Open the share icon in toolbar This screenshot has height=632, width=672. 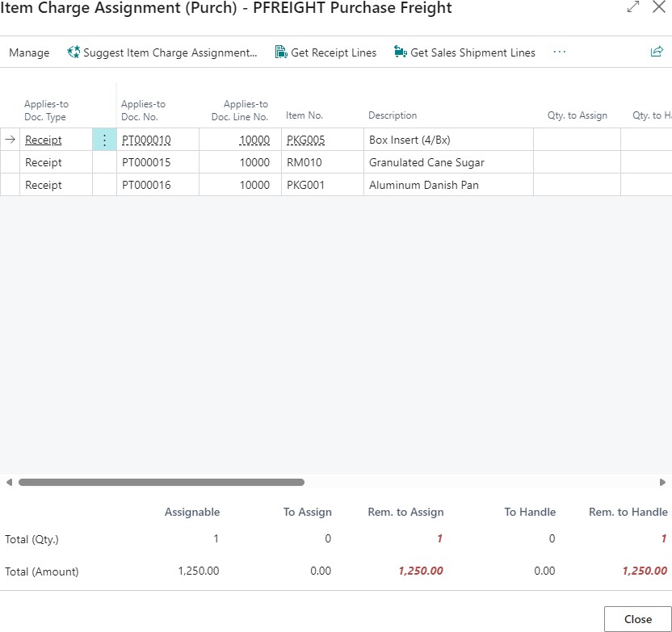point(657,52)
